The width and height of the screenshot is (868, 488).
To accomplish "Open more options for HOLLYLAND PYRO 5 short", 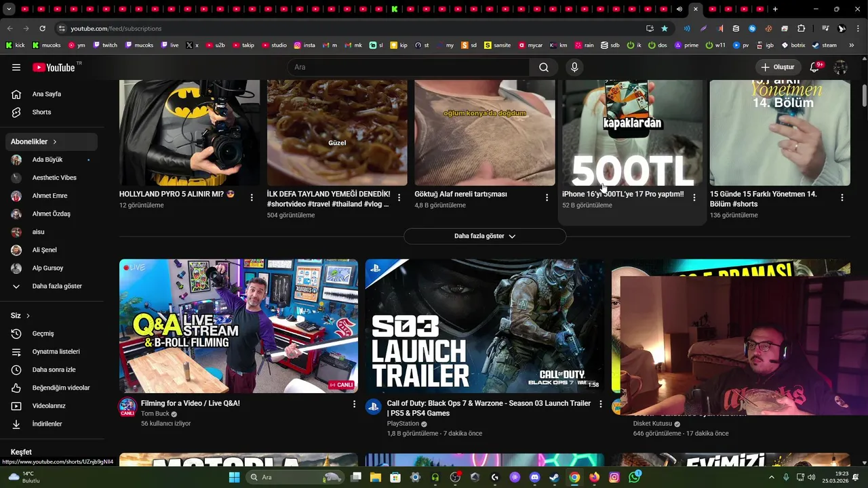I will coord(252,197).
